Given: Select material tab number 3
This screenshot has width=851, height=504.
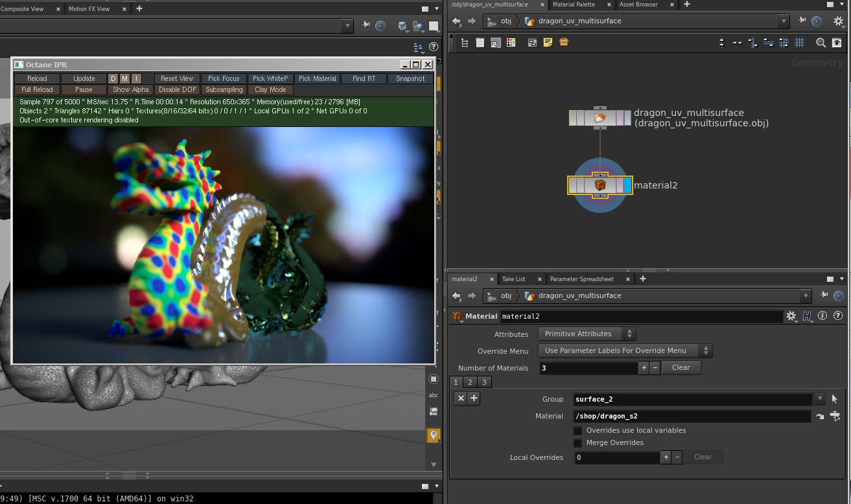Looking at the screenshot, I should [x=484, y=382].
